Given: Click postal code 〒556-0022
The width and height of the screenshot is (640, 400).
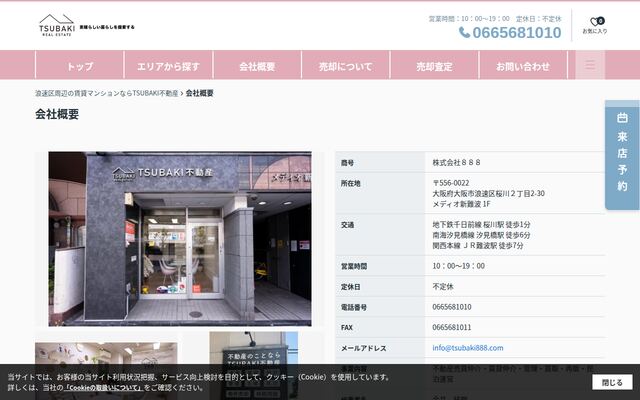Looking at the screenshot, I should pos(451,183).
